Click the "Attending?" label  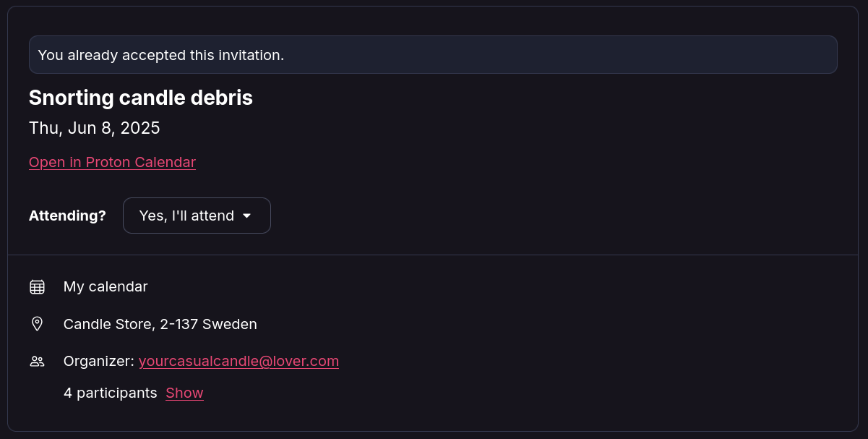67,216
